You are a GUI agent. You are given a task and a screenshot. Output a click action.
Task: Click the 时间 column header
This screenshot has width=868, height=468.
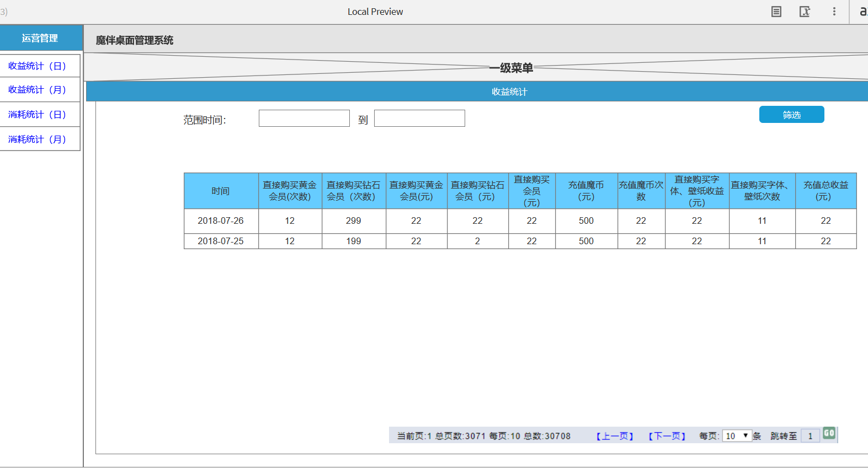coord(221,191)
